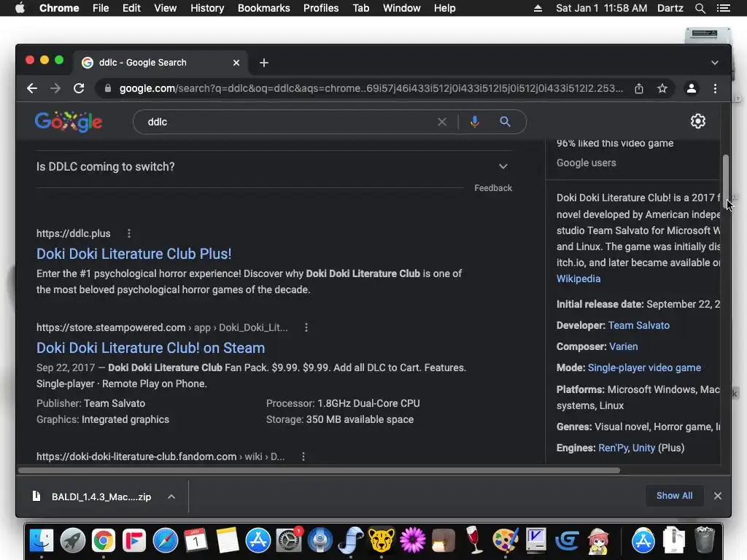Open Chrome's three-dot menu
The width and height of the screenshot is (747, 560).
point(715,88)
